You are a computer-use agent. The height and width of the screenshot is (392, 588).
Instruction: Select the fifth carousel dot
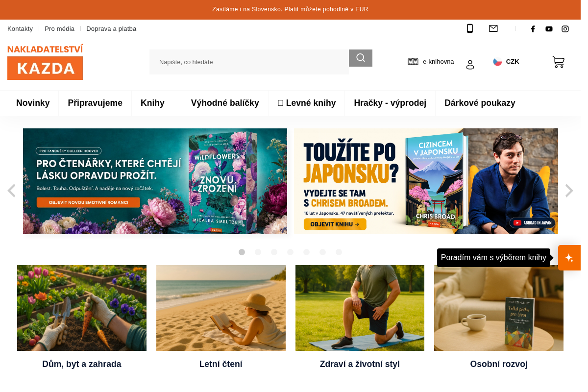(306, 252)
